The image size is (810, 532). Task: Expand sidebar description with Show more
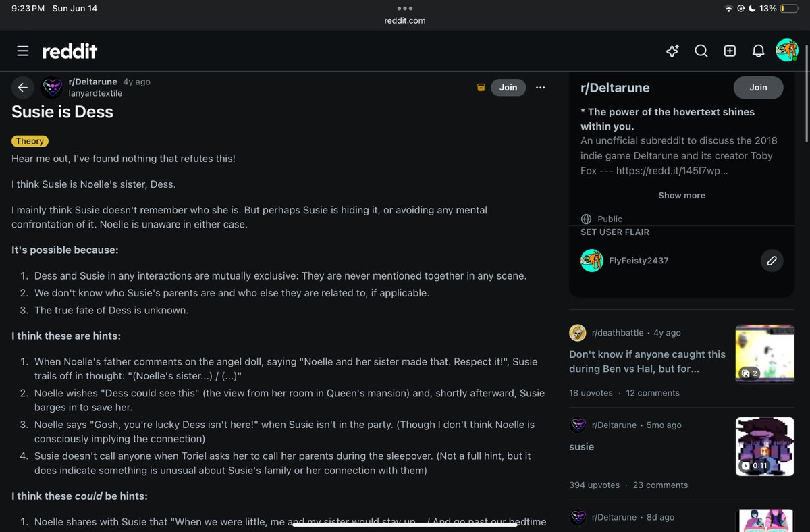(682, 195)
